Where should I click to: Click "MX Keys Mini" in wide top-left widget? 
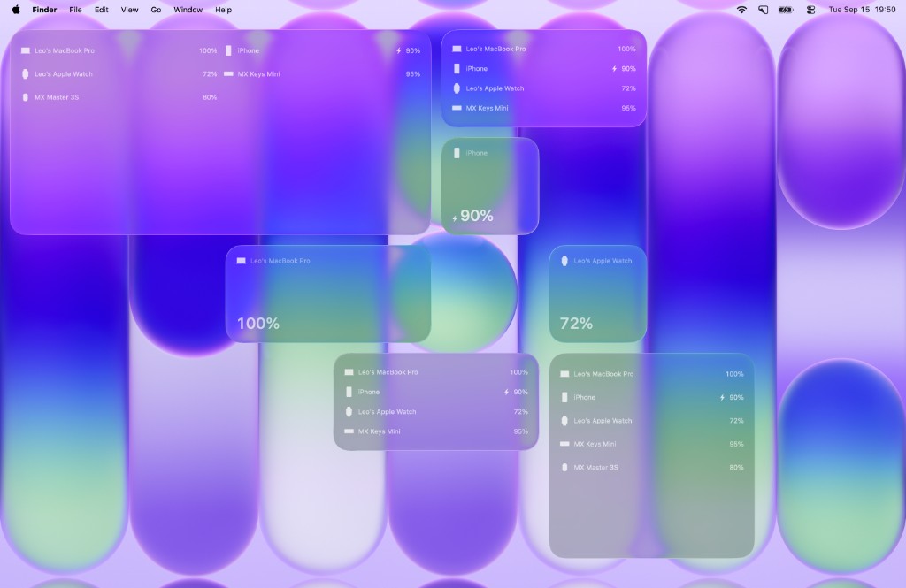coord(259,74)
